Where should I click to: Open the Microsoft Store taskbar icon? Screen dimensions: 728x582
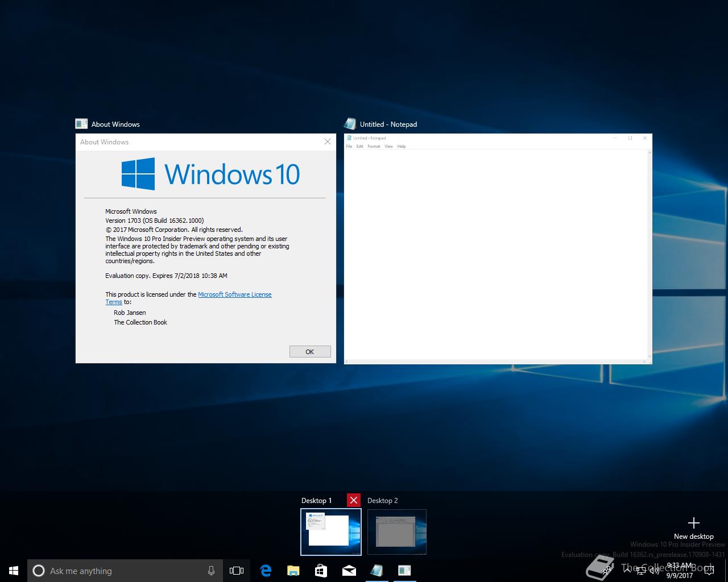(321, 571)
